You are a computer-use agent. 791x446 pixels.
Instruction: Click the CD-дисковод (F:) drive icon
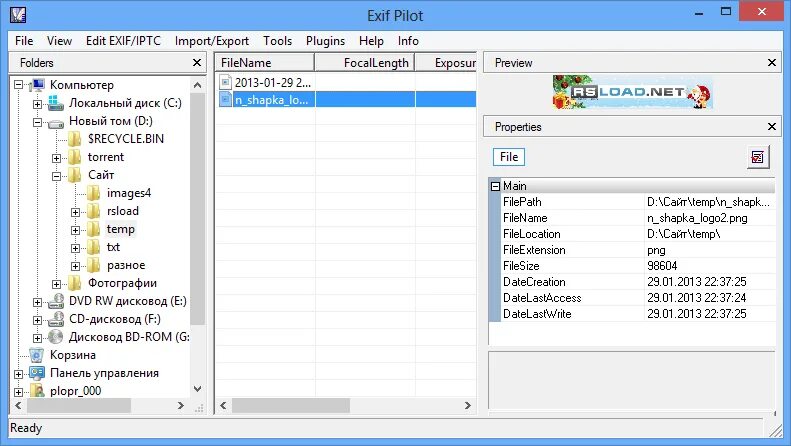(x=56, y=319)
